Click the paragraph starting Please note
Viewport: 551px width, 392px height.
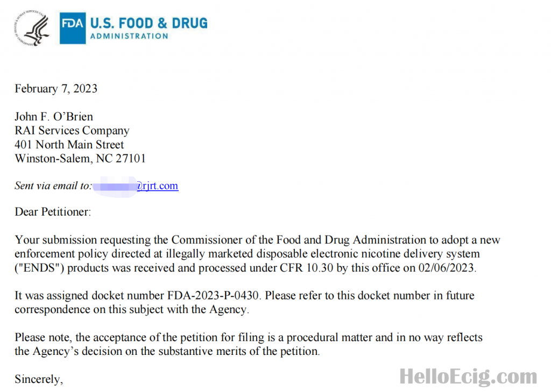pyautogui.click(x=249, y=344)
